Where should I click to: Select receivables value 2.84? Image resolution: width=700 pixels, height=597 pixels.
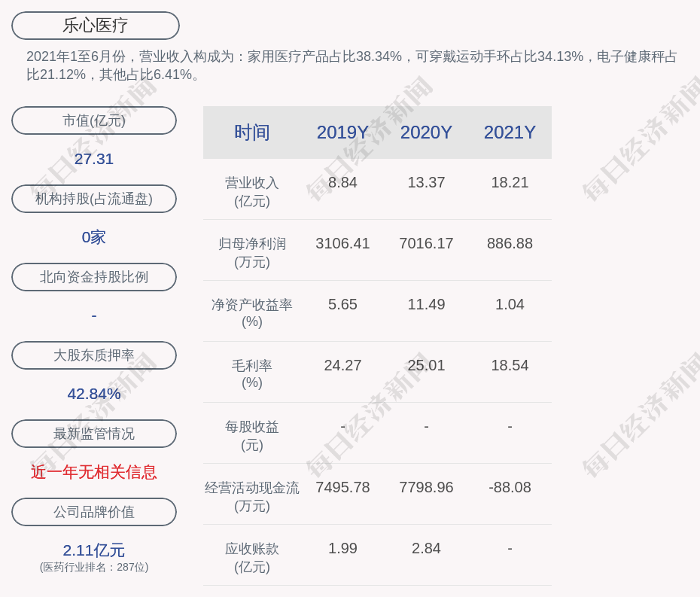[x=426, y=548]
